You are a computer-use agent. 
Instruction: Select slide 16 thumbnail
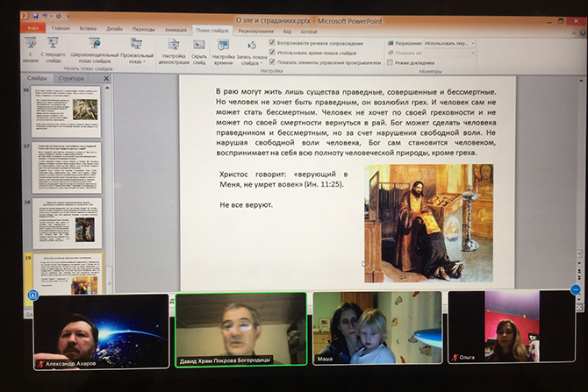point(67,111)
